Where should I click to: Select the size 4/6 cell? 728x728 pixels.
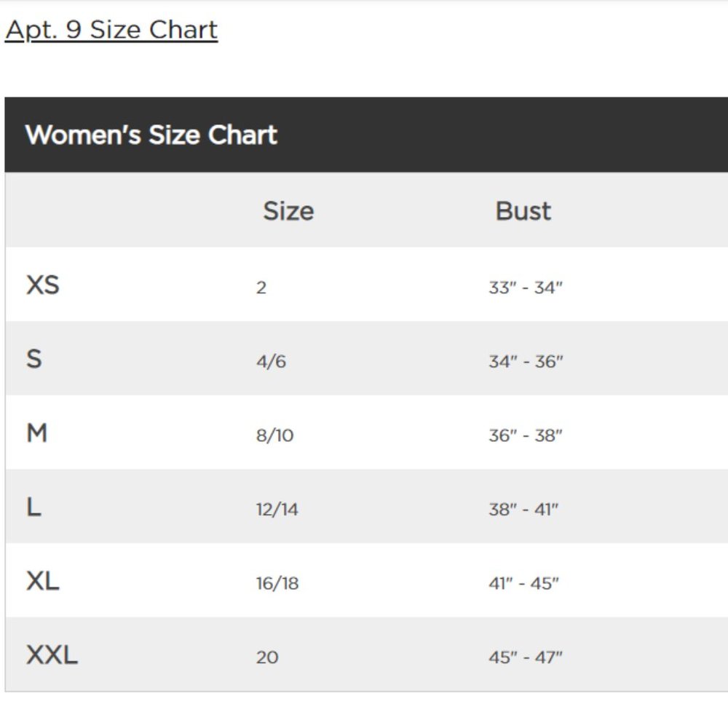pos(271,361)
